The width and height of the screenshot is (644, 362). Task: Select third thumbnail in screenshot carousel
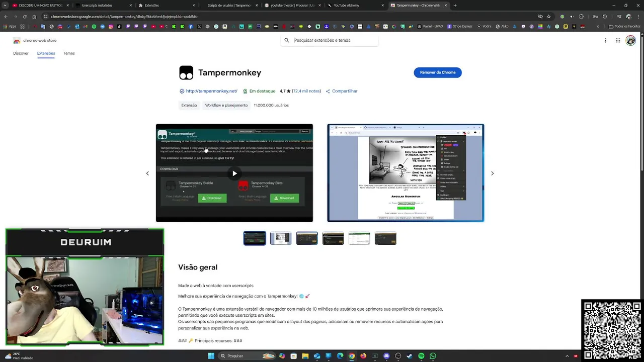(x=307, y=238)
